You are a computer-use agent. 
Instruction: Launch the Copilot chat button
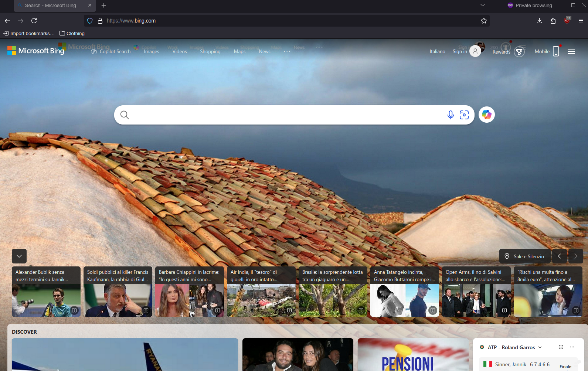point(487,115)
